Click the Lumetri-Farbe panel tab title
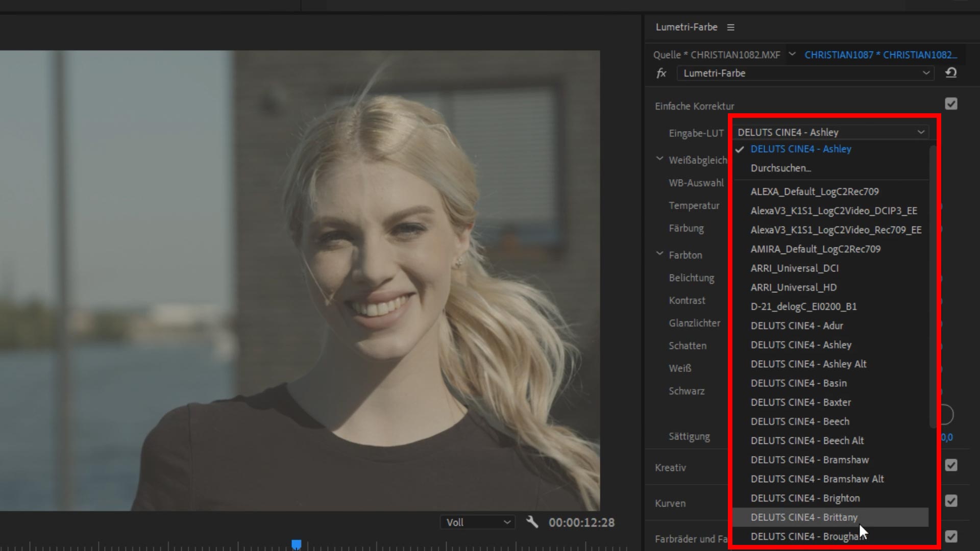Viewport: 980px width, 551px height. [x=687, y=27]
